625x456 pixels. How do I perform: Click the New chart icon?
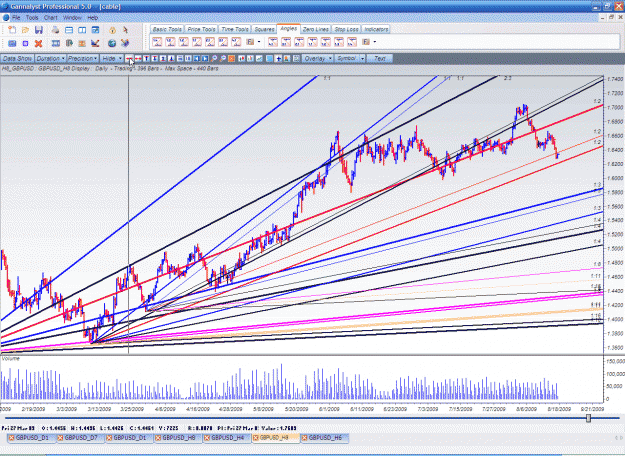click(x=12, y=30)
